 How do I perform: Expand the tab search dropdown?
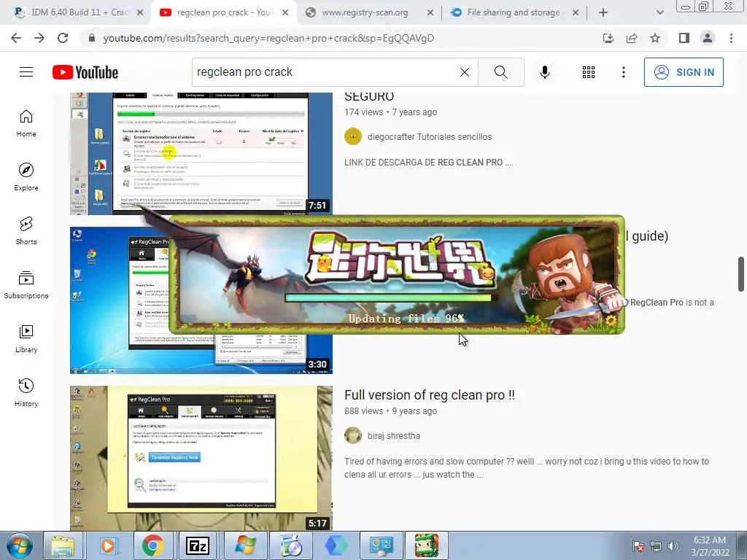[659, 12]
